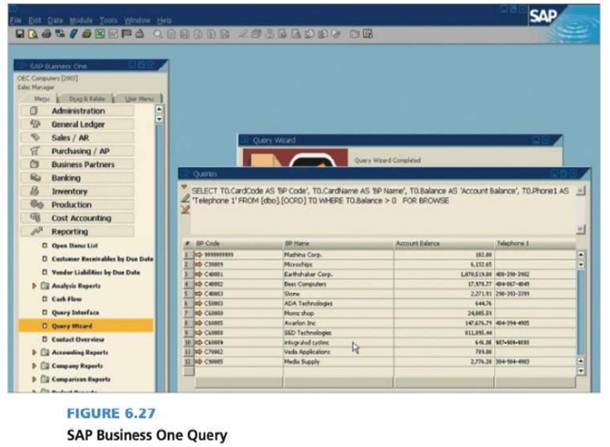
Task: Click the printer icon in the toolbar
Action: coord(46,34)
